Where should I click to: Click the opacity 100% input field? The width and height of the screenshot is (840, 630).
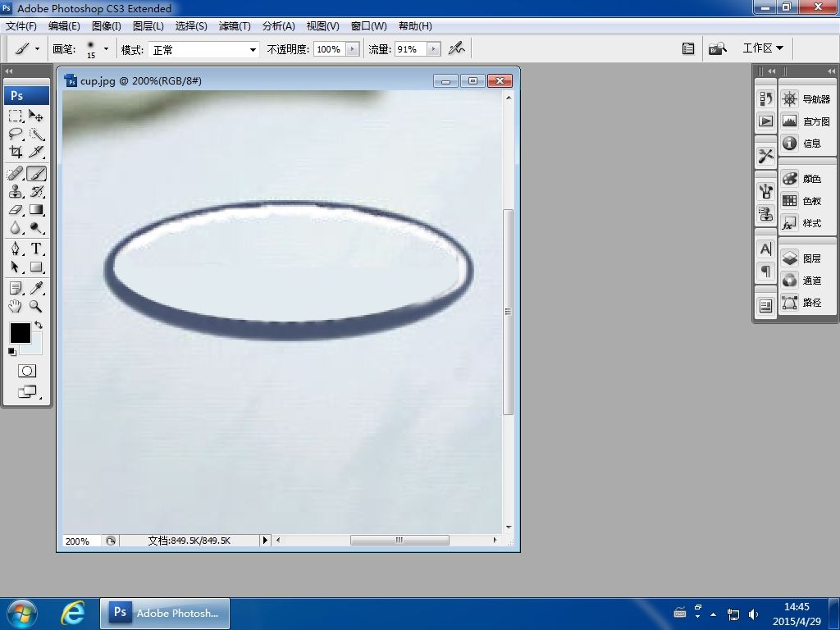point(330,49)
